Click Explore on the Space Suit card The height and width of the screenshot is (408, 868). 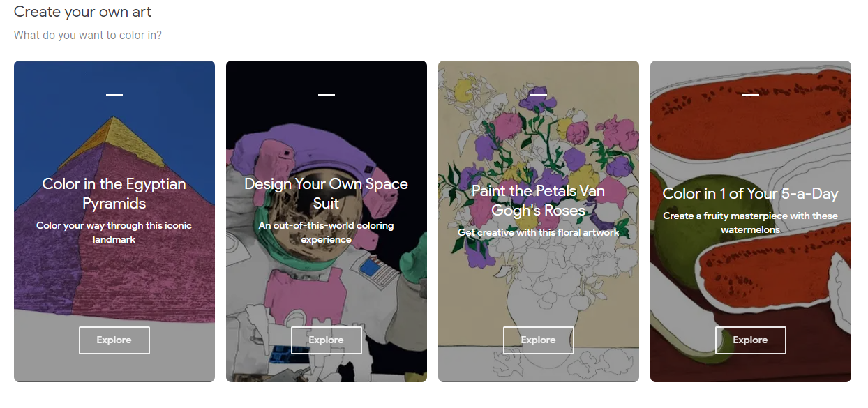(327, 340)
